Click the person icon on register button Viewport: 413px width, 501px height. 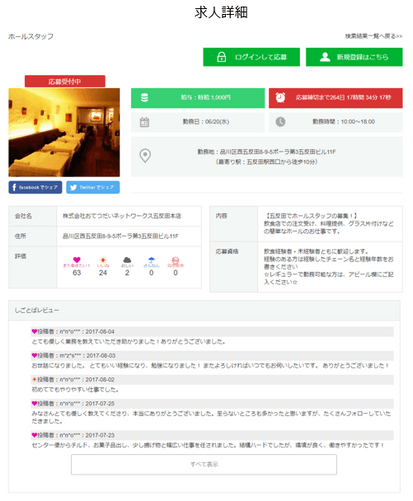(x=325, y=57)
